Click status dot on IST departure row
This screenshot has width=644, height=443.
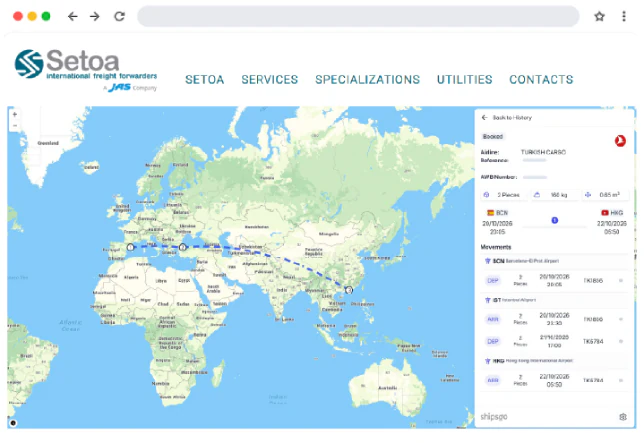tap(621, 341)
